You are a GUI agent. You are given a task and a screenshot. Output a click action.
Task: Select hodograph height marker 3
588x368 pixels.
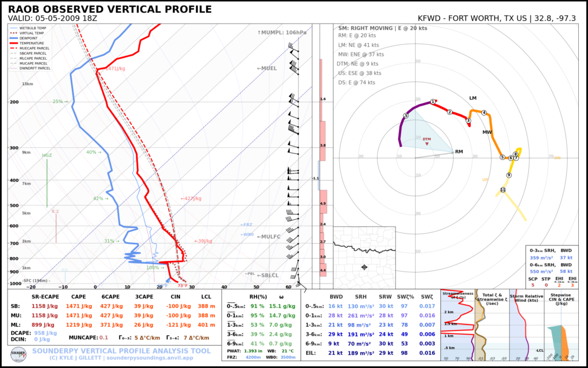point(469,121)
